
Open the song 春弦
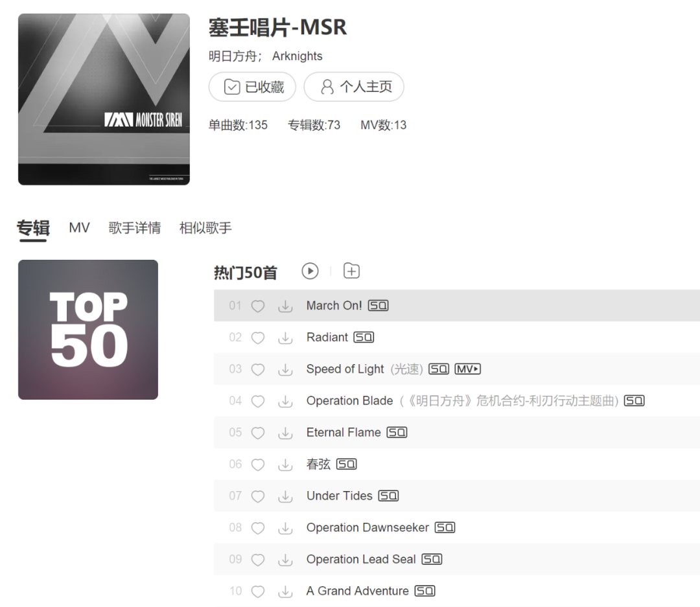point(318,464)
